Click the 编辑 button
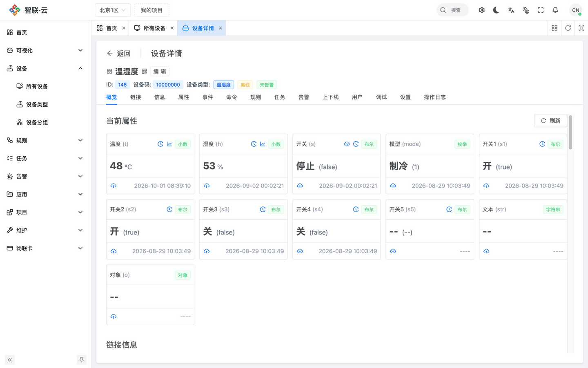588x368 pixels. click(x=160, y=71)
